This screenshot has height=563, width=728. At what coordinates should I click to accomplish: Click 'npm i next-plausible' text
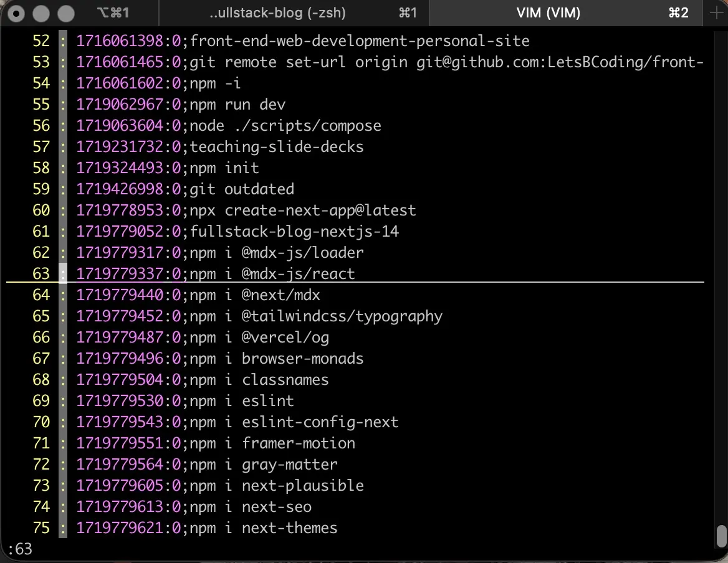(276, 486)
